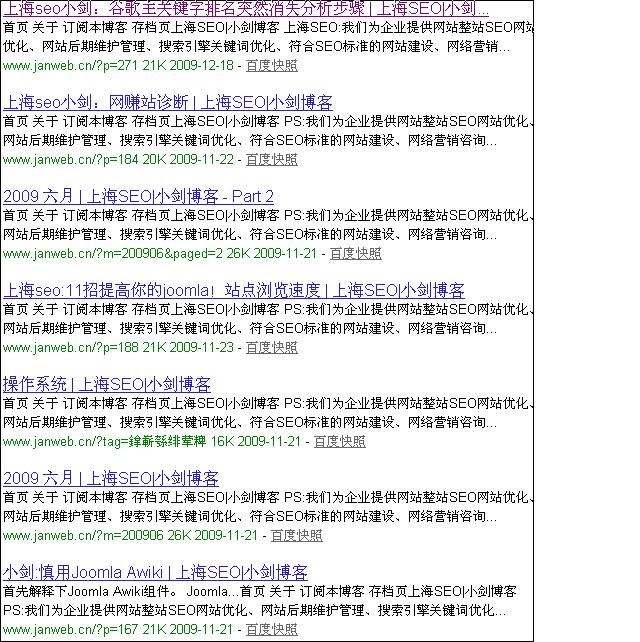
Task: Click URL text 'www.janweb.cn/?p=167 21K 2009-11-21'
Action: (118, 629)
